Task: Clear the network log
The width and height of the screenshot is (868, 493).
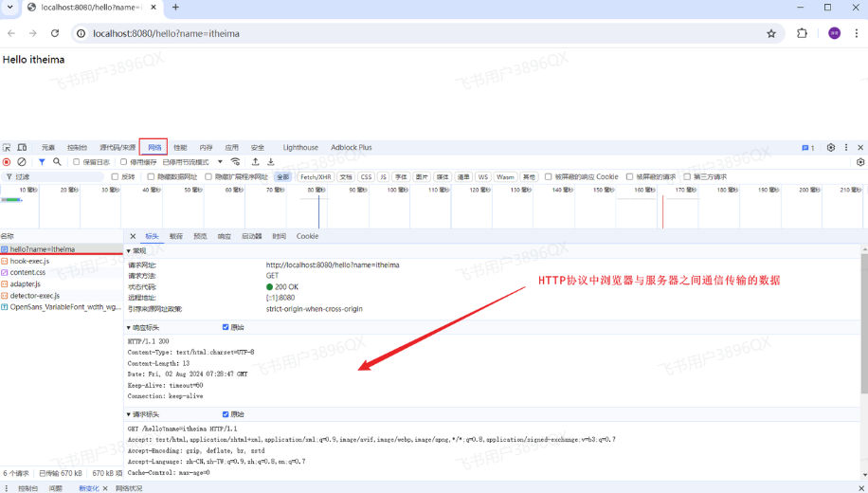Action: 22,162
